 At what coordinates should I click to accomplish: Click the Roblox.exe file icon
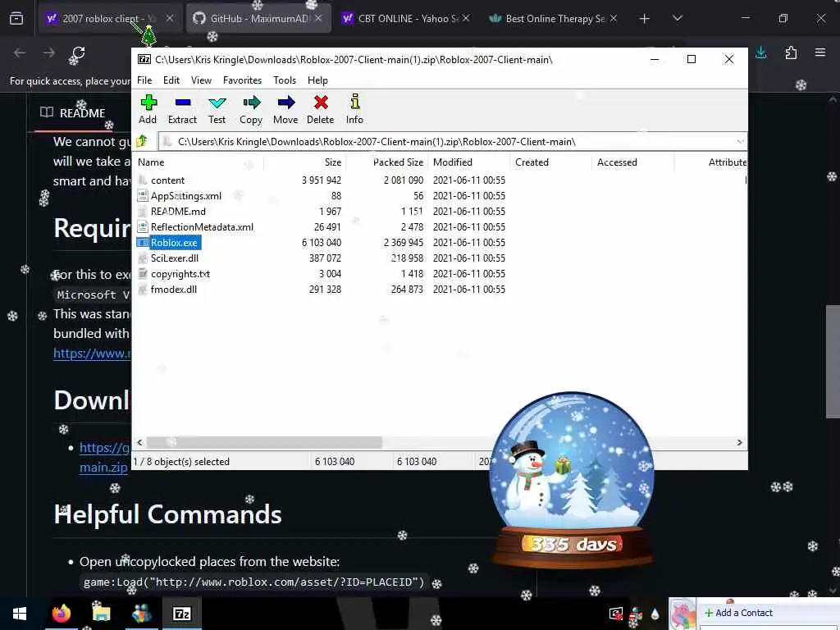142,243
